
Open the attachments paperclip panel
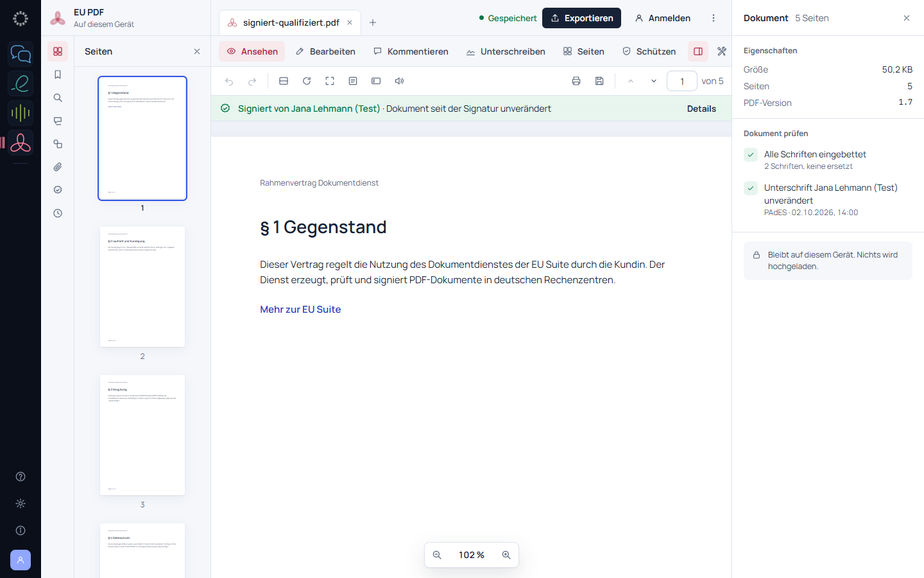tap(58, 167)
